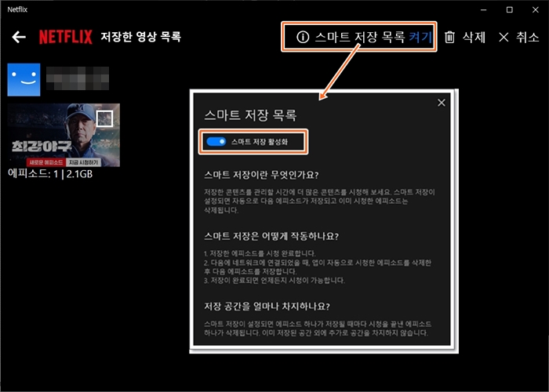Close the 스마트 저장 목록 dialog
Image resolution: width=549 pixels, height=392 pixels.
[x=441, y=103]
